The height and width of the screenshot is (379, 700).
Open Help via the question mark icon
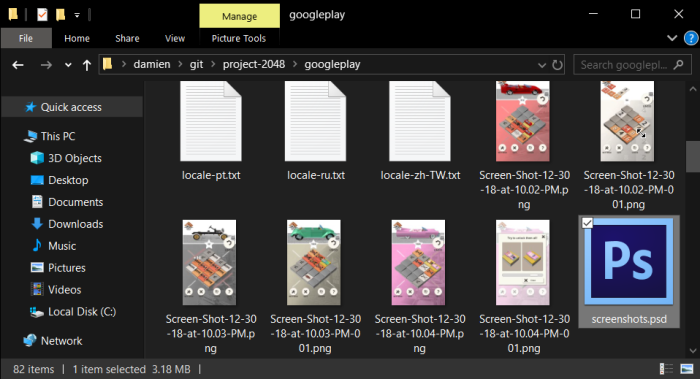(691, 38)
